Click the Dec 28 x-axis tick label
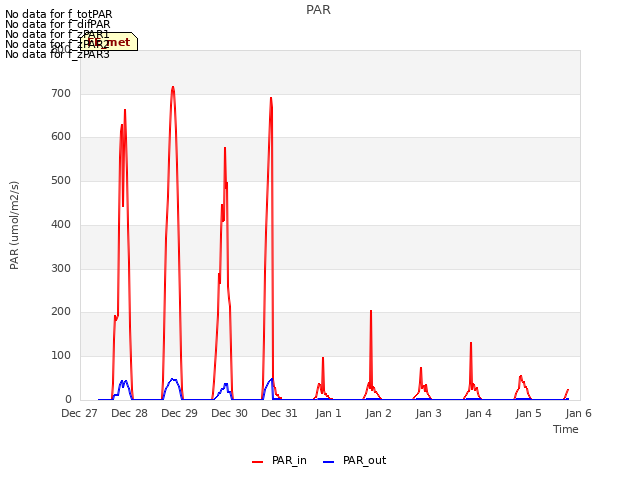This screenshot has width=640, height=480. (x=129, y=413)
